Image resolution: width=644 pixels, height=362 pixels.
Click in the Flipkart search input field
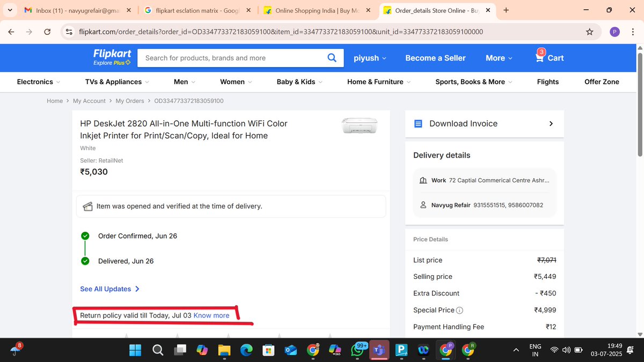pyautogui.click(x=231, y=58)
